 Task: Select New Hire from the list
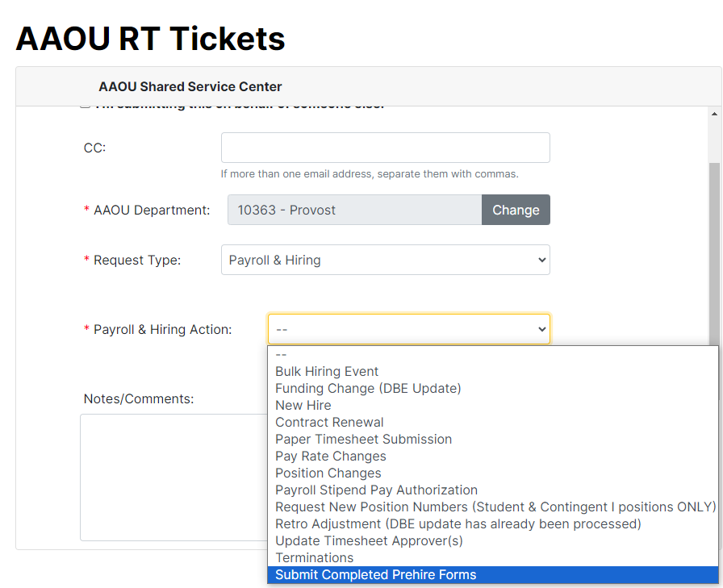[303, 405]
